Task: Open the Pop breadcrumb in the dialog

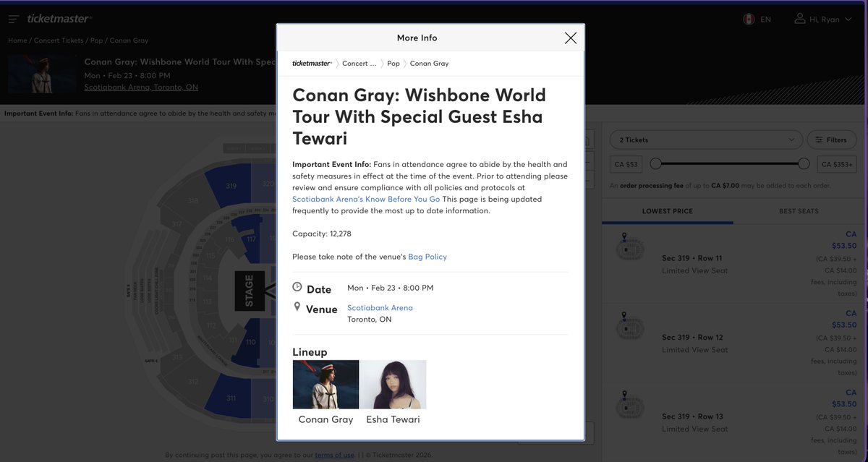Action: tap(393, 64)
